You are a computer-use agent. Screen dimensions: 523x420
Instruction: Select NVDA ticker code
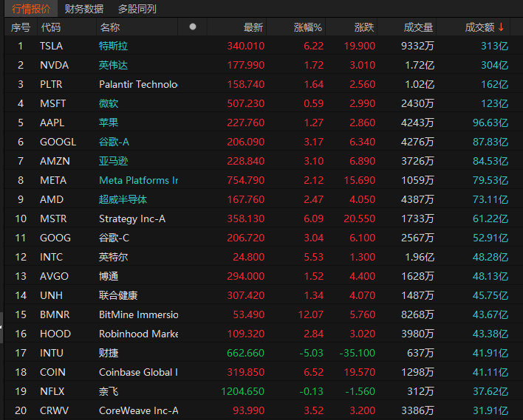54,65
